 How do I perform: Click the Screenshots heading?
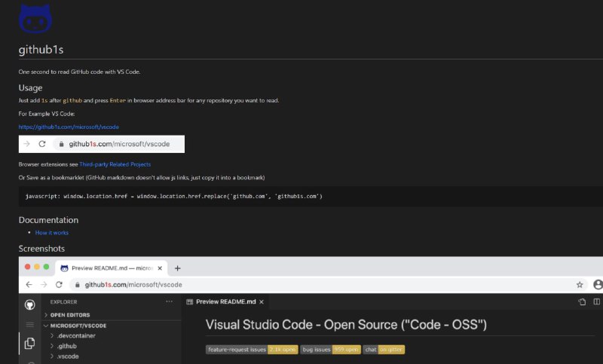coord(41,248)
